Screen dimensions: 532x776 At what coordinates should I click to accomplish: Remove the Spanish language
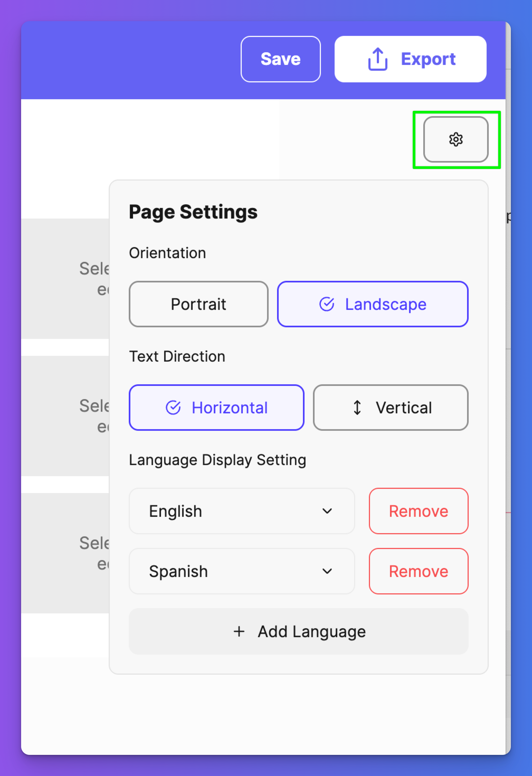coord(419,571)
